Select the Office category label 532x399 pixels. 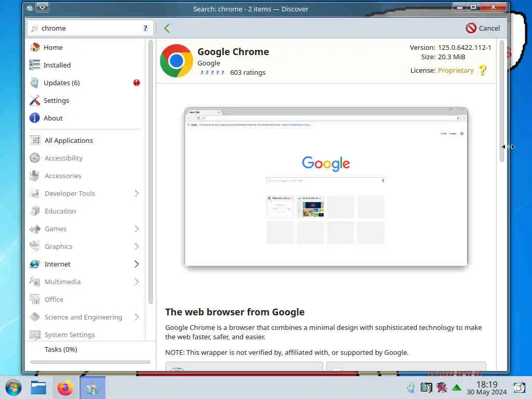[x=54, y=299]
